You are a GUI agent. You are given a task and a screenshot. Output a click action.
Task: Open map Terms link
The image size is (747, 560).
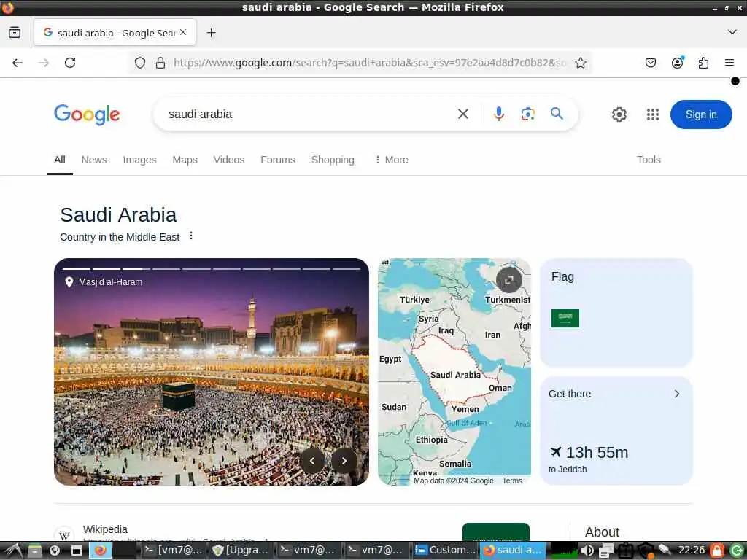[512, 481]
